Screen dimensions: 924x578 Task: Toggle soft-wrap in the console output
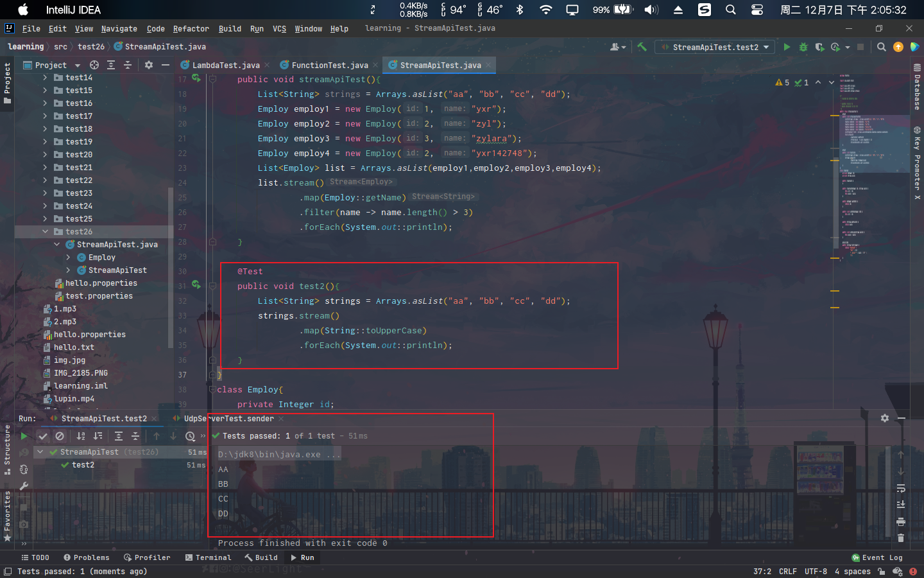[901, 488]
